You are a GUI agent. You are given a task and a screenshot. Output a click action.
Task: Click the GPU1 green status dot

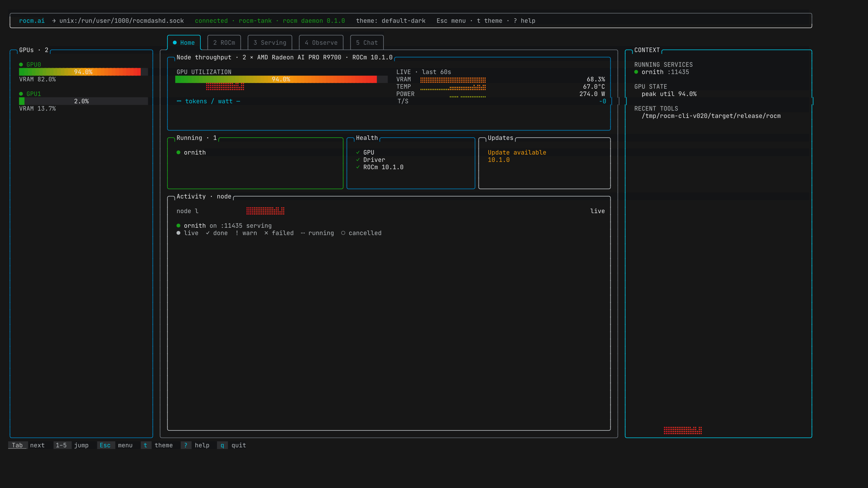[21, 94]
